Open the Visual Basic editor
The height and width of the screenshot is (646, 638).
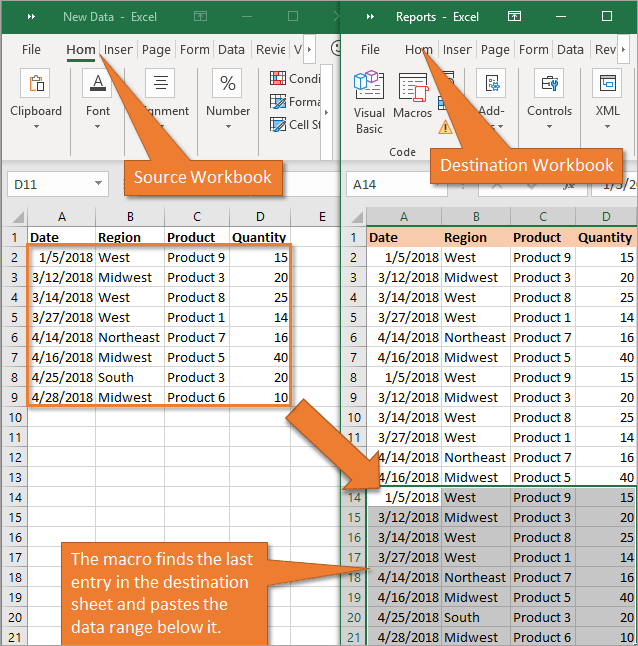369,100
